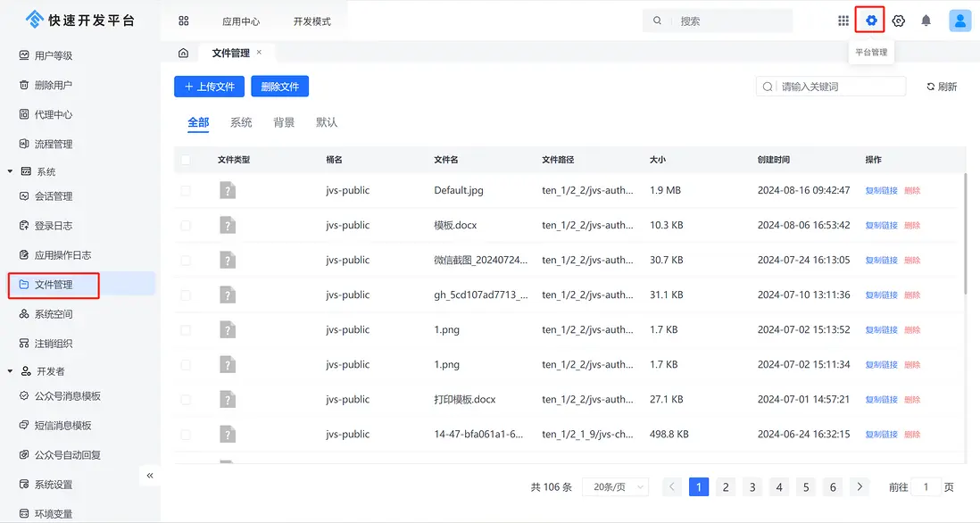Check the 打印模板.docx row checkbox
980x523 pixels.
click(186, 399)
